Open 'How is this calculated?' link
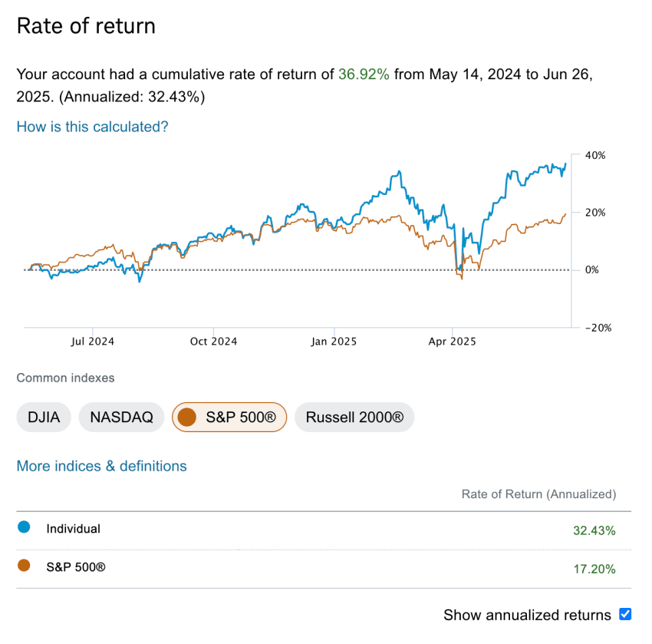Image resolution: width=652 pixels, height=644 pixels. click(92, 127)
